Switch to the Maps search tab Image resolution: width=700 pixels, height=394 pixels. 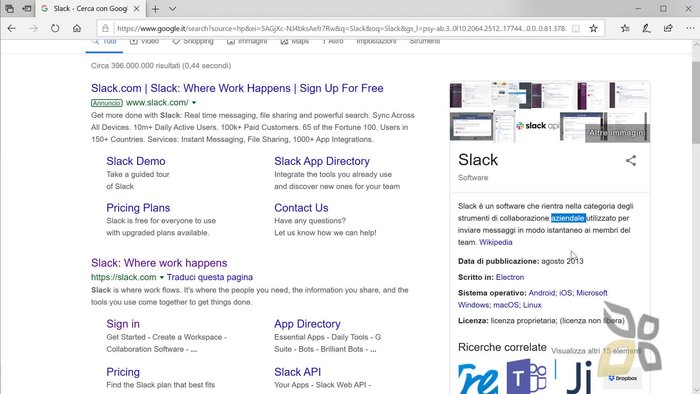pos(295,42)
